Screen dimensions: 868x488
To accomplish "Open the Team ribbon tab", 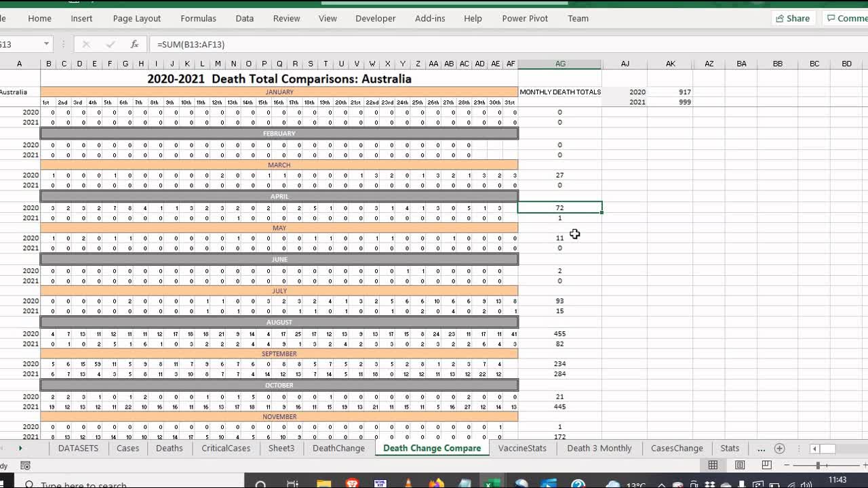I will coord(578,18).
